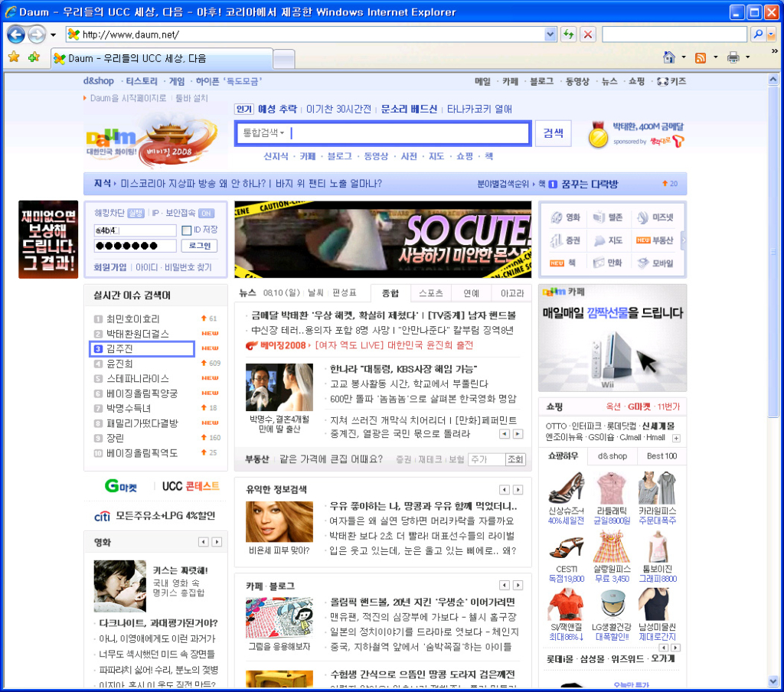The height and width of the screenshot is (692, 784).
Task: Open the RSS feeds dropdown arrow
Action: [x=716, y=57]
